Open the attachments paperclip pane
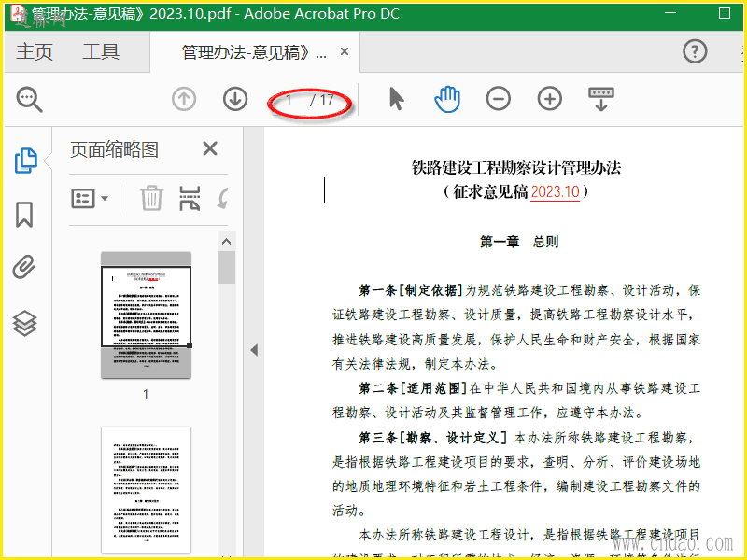The width and height of the screenshot is (747, 560). point(24,267)
